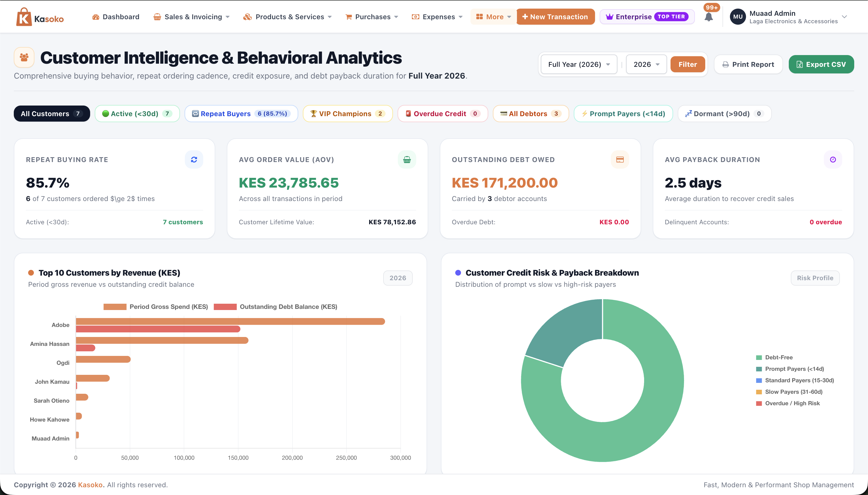Click the Sales & Invoicing basket icon

click(157, 17)
